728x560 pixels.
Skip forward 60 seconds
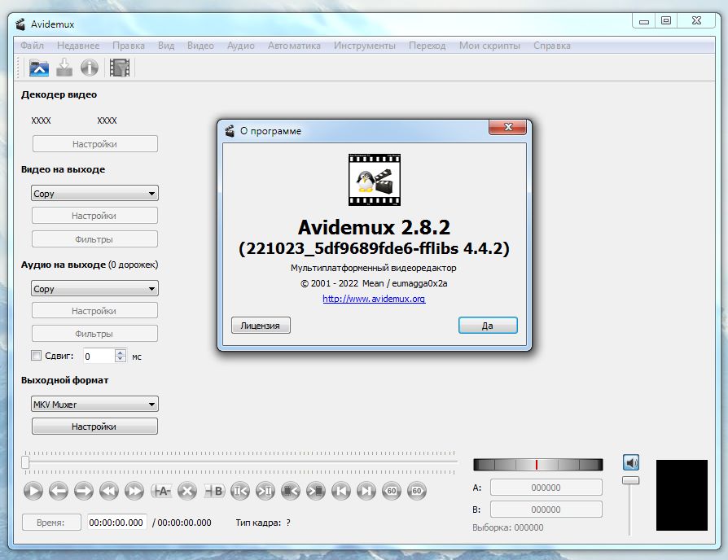pos(417,491)
